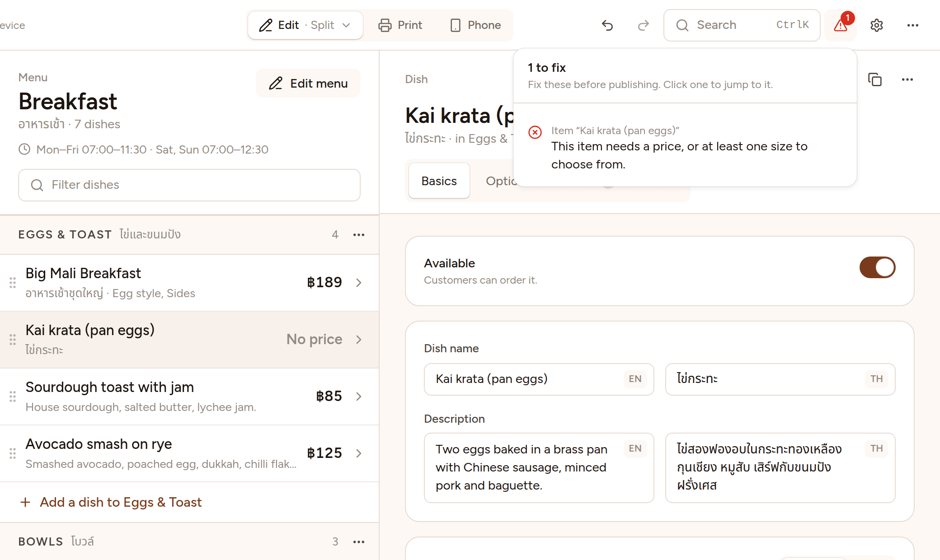Turn off the Available toggle
Image resolution: width=940 pixels, height=560 pixels.
(877, 267)
